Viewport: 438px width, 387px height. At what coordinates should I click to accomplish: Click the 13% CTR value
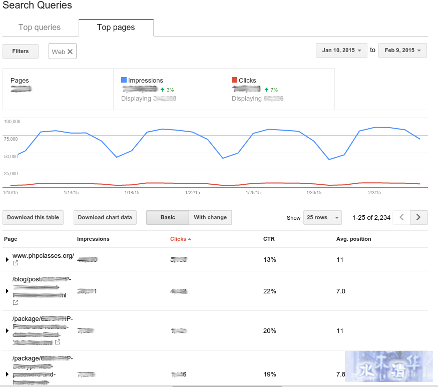270,260
